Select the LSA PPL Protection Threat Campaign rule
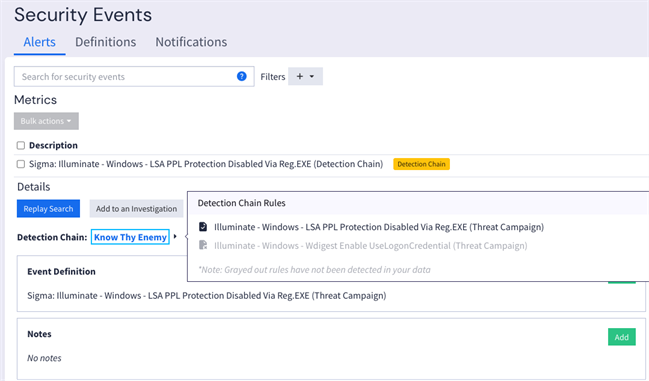Screen dimensions: 649x381 point(379,227)
